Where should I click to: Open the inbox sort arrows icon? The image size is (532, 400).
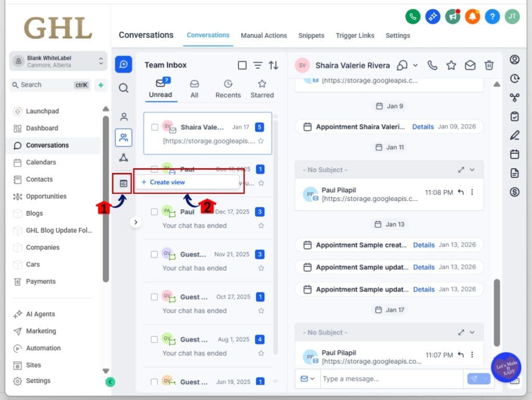[273, 65]
